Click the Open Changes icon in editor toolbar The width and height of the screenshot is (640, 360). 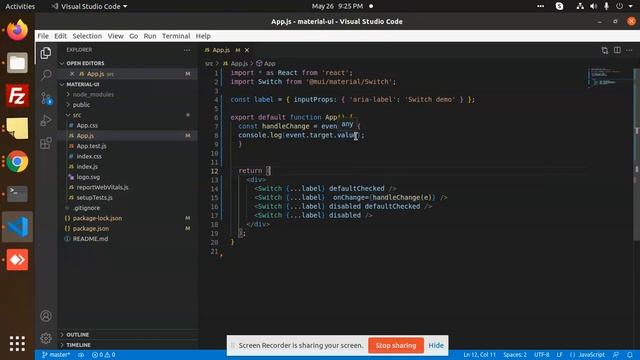[x=604, y=50]
